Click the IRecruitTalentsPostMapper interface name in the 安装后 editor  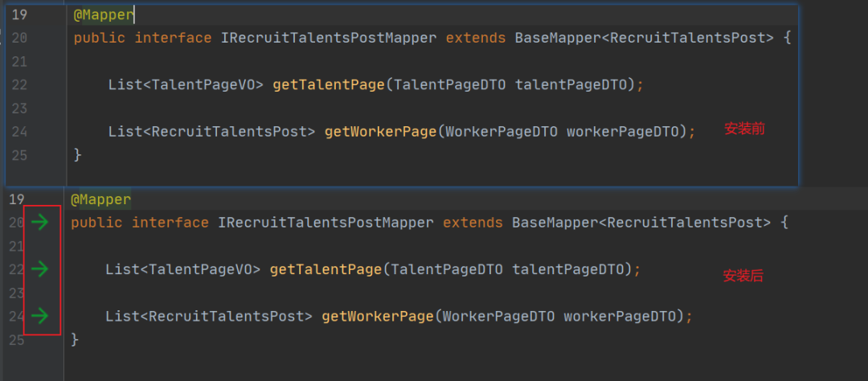(326, 223)
